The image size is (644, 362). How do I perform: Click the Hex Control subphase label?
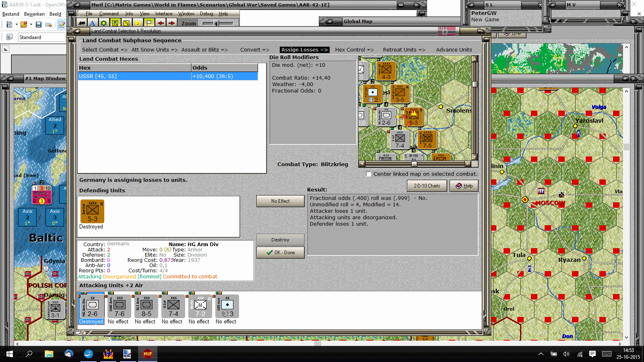(354, 50)
